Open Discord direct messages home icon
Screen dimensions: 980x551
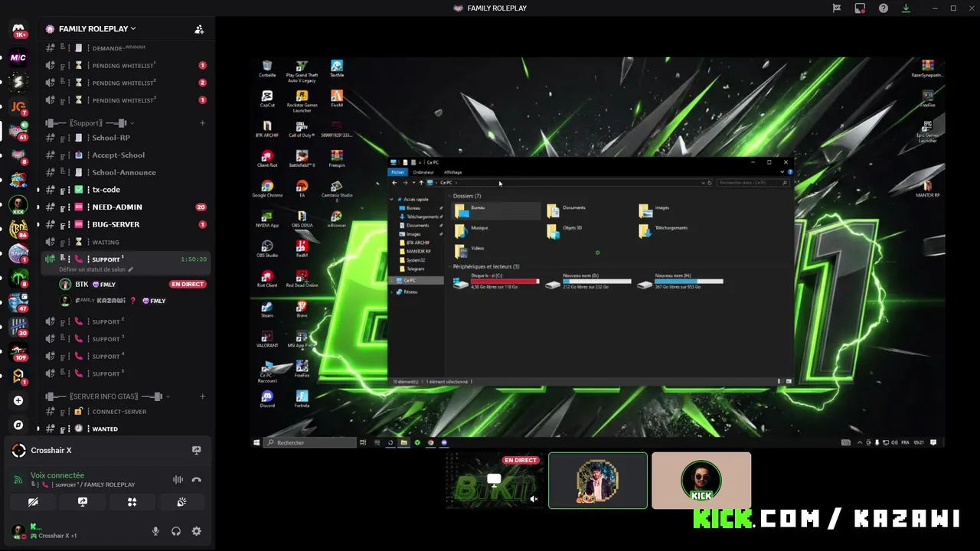pos(18,29)
